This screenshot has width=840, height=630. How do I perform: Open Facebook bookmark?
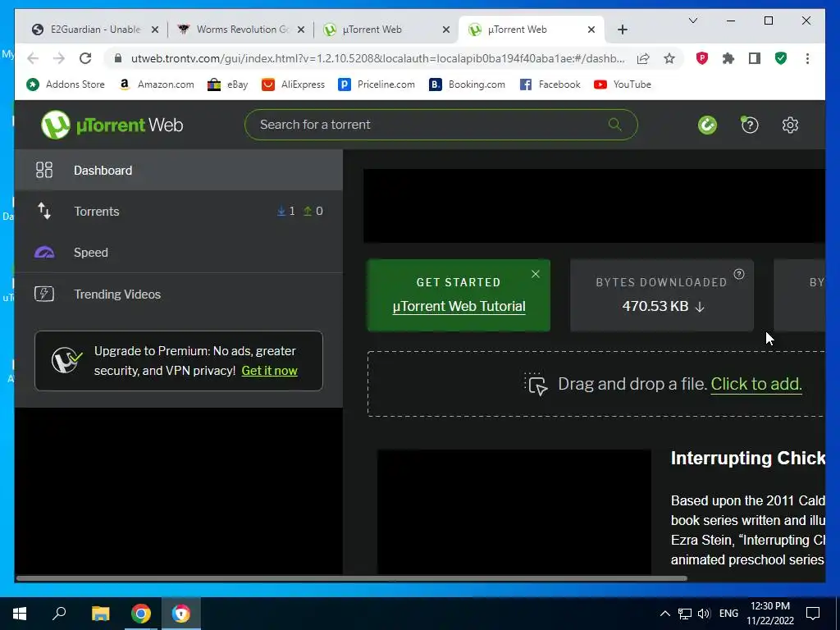click(x=550, y=84)
